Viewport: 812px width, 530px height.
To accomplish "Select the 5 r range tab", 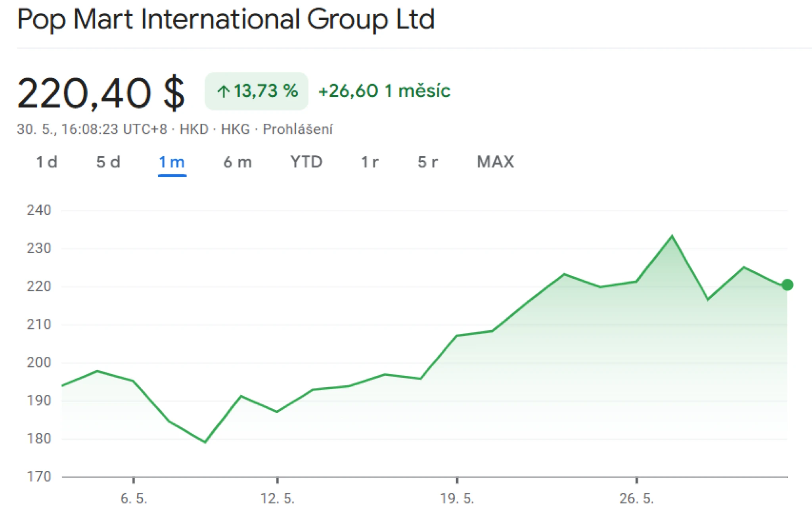I will pos(427,162).
